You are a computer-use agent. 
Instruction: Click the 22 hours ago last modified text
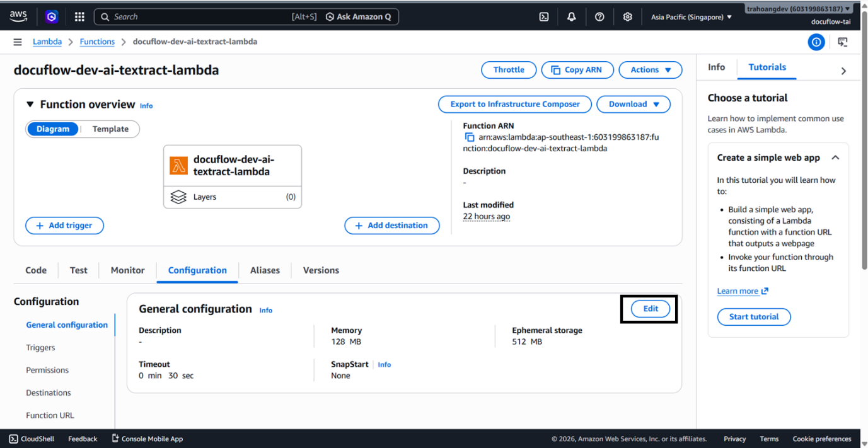point(487,216)
